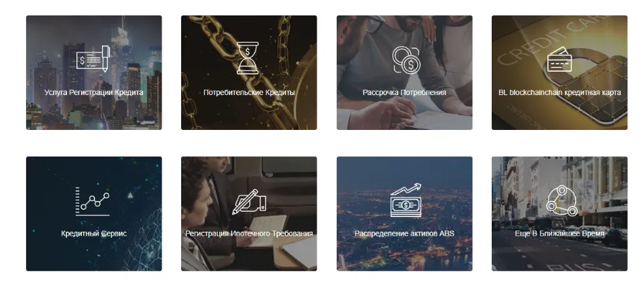644x288 pixels.
Task: Click the city skyline card background
Action: tap(94, 115)
